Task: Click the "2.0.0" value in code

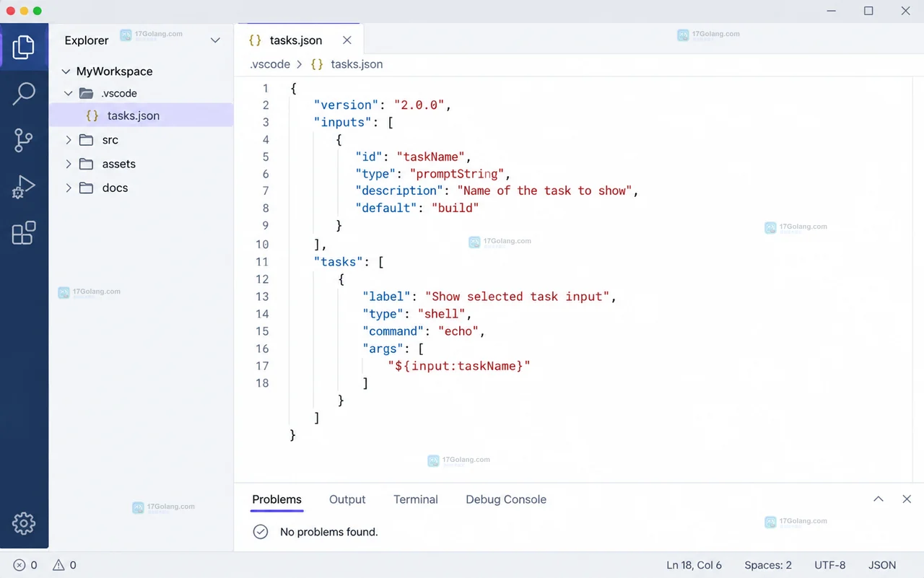Action: point(419,105)
